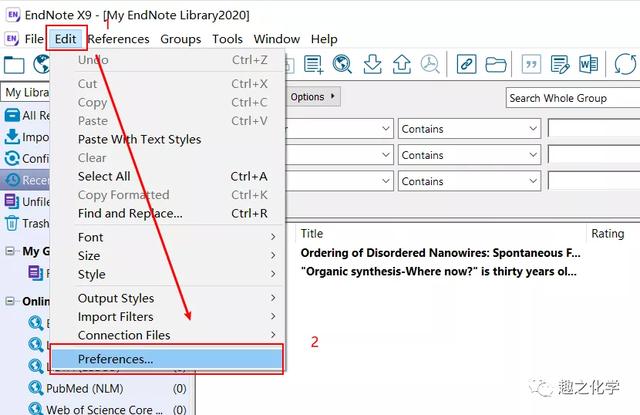Select the Organic synthesis-Where now reference
The width and height of the screenshot is (640, 415).
(438, 271)
